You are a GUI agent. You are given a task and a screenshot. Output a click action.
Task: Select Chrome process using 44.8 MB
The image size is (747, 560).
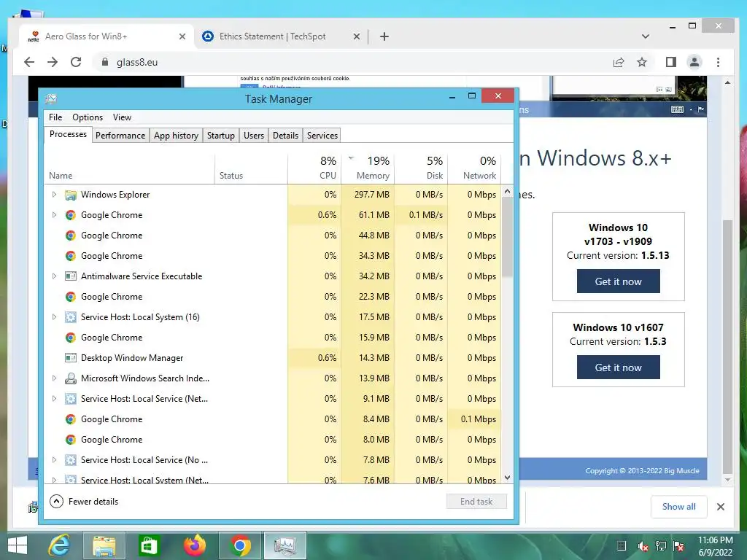coord(273,236)
